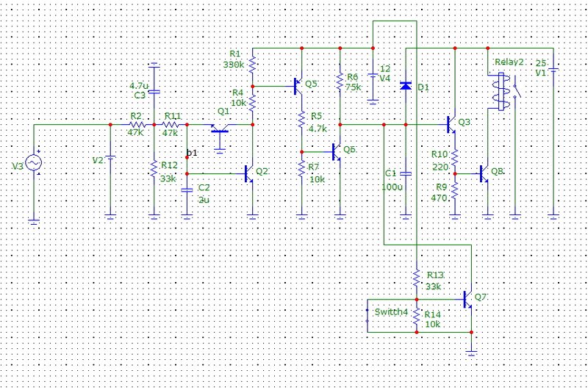Image resolution: width=588 pixels, height=390 pixels.
Task: Select the Relay2 coil symbol
Action: click(x=501, y=92)
